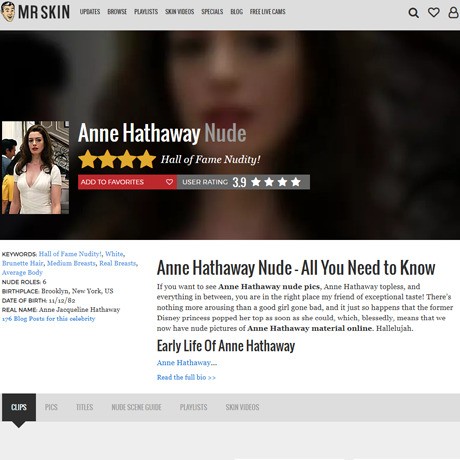
Task: Rate with the fourth user rating star
Action: coord(295,182)
